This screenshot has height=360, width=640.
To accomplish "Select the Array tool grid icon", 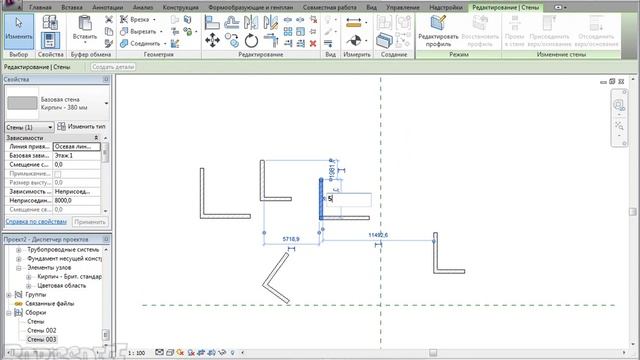I will pos(288,31).
